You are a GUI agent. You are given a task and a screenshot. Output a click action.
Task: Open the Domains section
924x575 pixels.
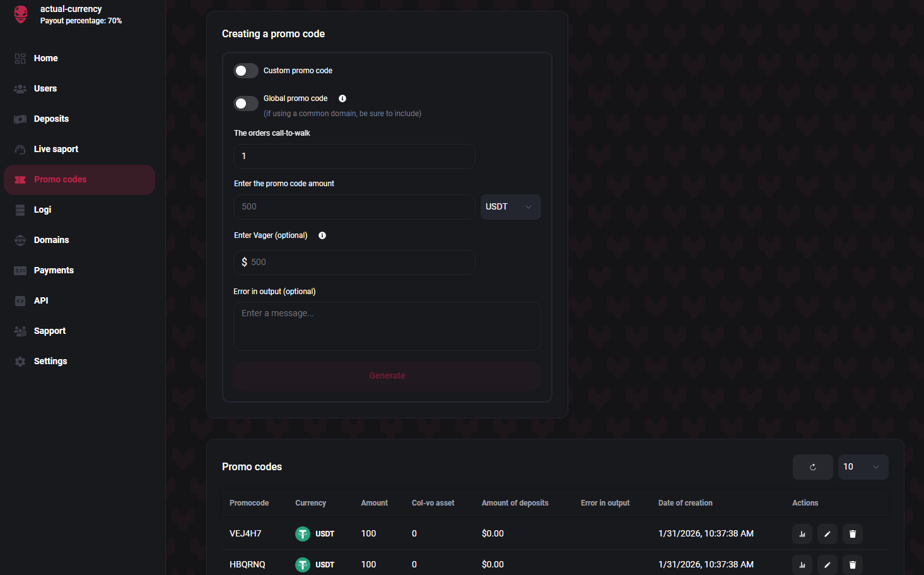pyautogui.click(x=79, y=240)
